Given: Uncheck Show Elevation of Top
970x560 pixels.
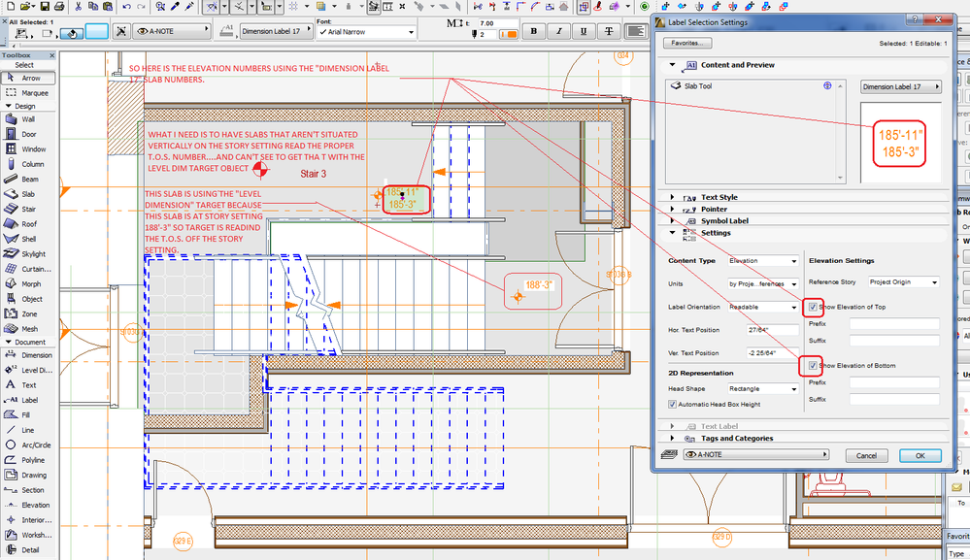Looking at the screenshot, I should pyautogui.click(x=814, y=307).
